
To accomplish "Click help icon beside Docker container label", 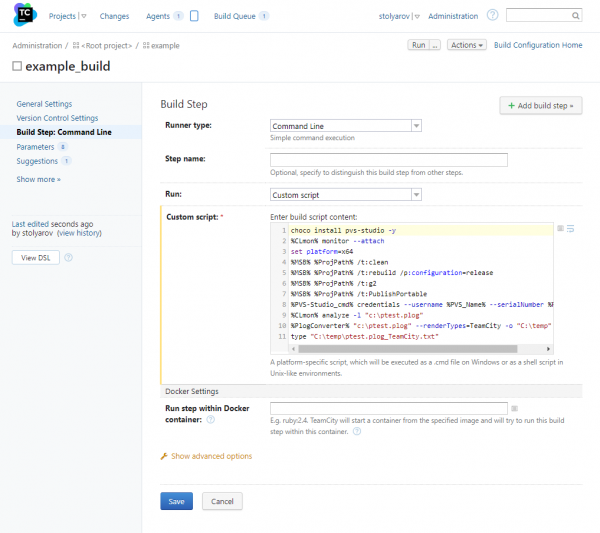I will [211, 420].
